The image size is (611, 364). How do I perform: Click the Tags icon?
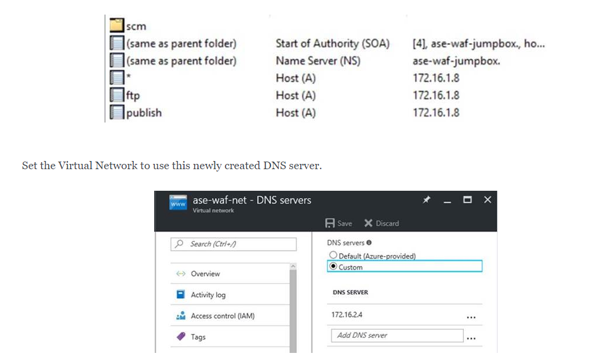pos(181,337)
